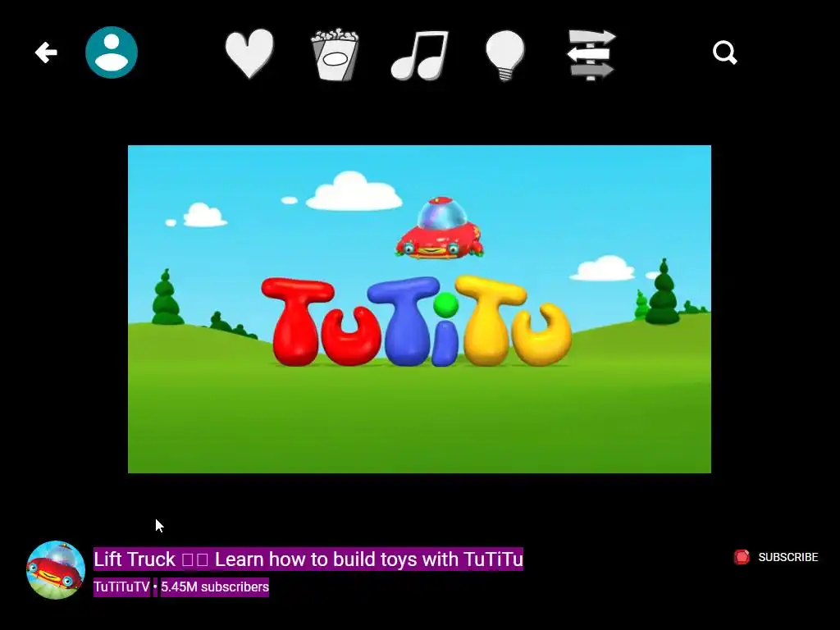840x630 pixels.
Task: Select the heart favorites category icon
Action: tap(249, 53)
